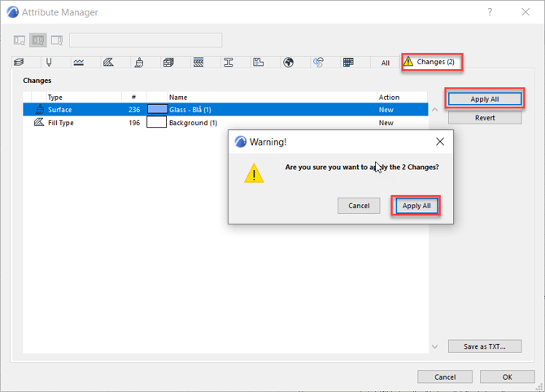Screen dimensions: 545x392
Task: Open the Layers attribute tab icon
Action: [20, 63]
